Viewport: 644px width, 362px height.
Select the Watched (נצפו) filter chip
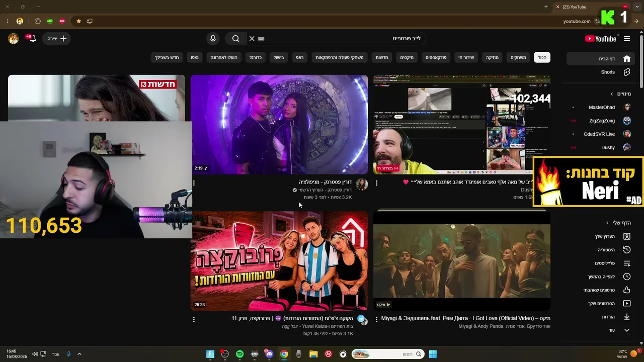[x=195, y=57]
